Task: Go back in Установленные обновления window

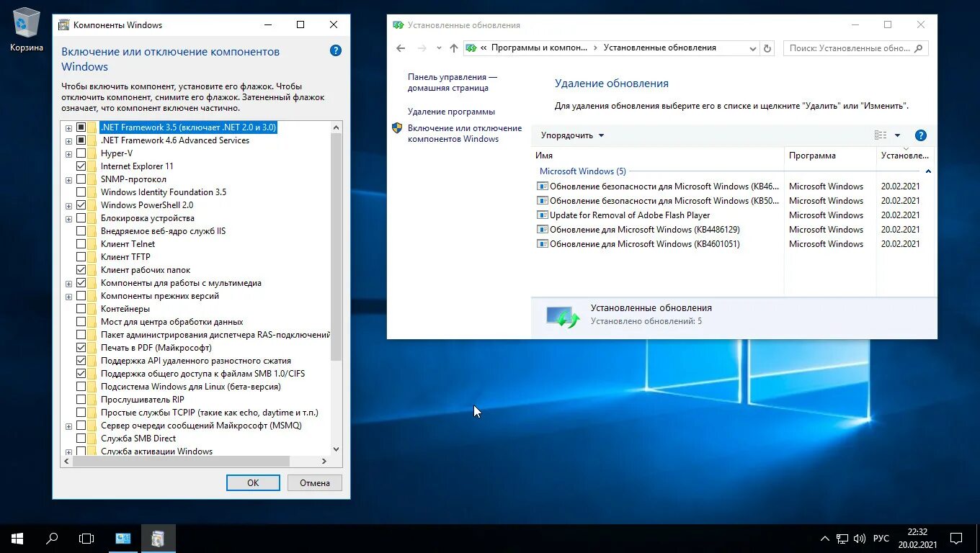Action: coord(401,48)
